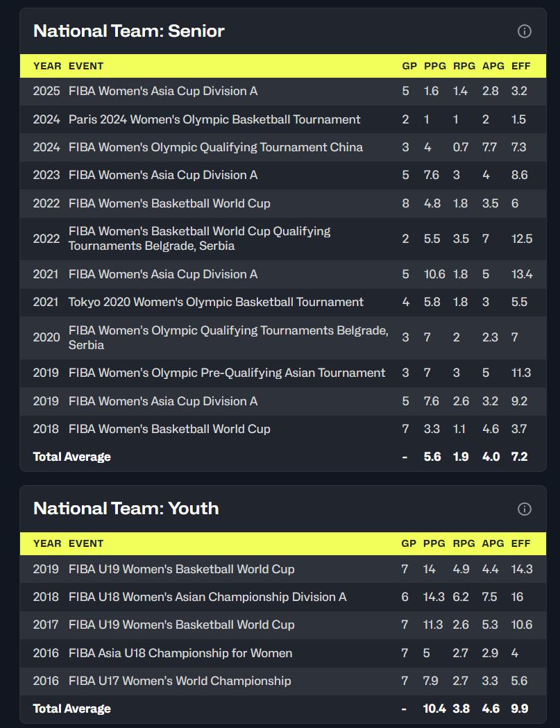The height and width of the screenshot is (728, 560).
Task: Click FIBA Asia U18 Championship for Women
Action: 180,653
